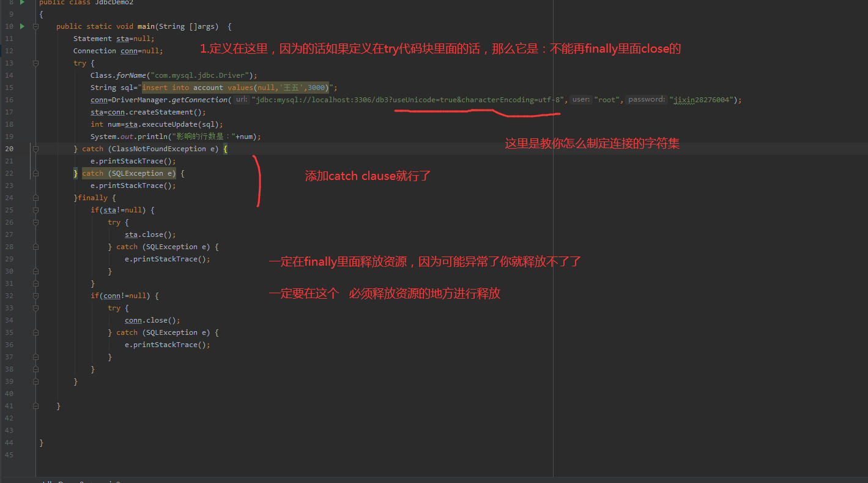
Task: Collapse the if(sta!=null) fold marker on line 25
Action: [x=35, y=210]
